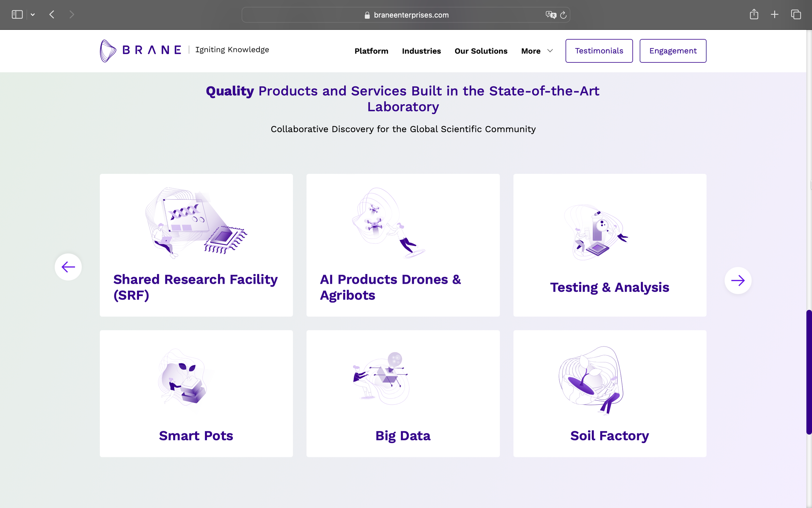Open the Platform menu item
The width and height of the screenshot is (812, 508).
pyautogui.click(x=371, y=51)
